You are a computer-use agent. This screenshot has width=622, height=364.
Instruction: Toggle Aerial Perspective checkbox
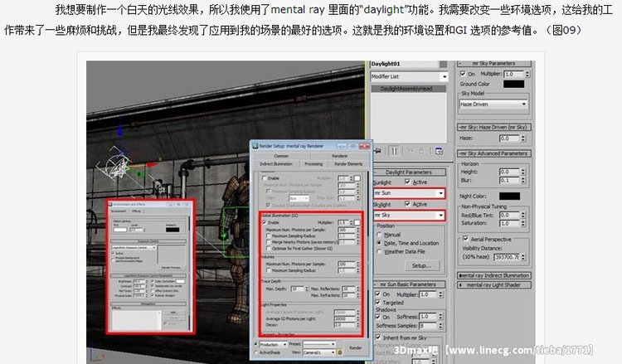pos(466,239)
